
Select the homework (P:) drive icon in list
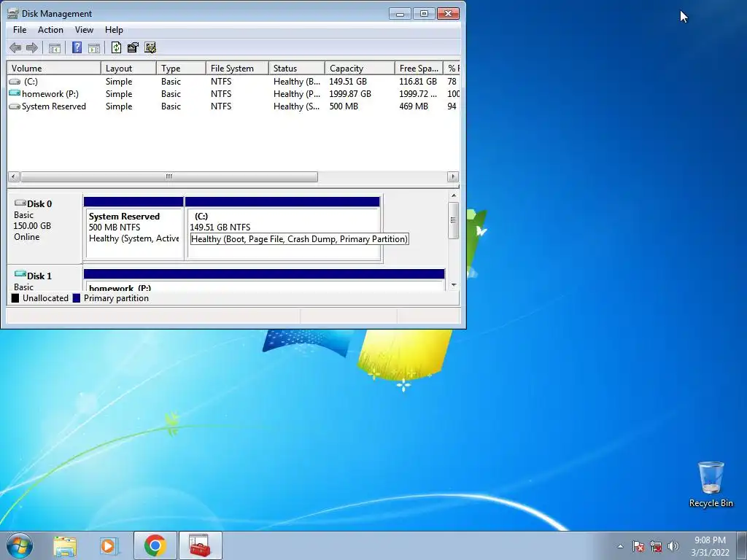pyautogui.click(x=15, y=93)
